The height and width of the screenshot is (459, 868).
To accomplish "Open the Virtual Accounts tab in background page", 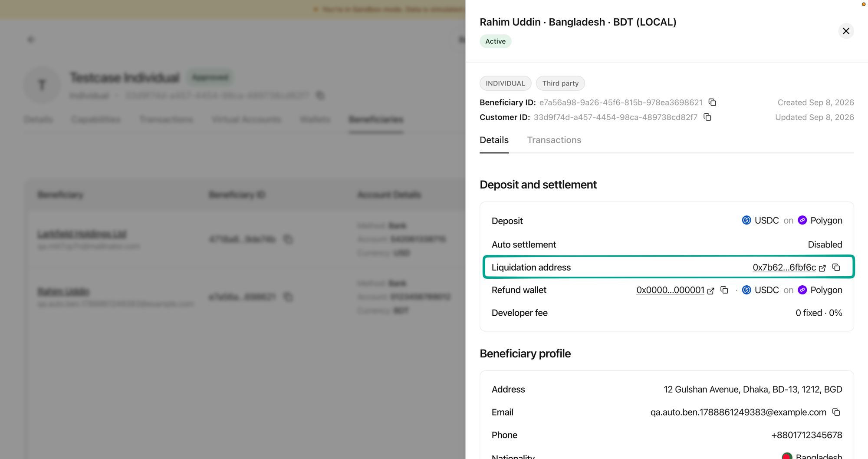I will pos(246,119).
